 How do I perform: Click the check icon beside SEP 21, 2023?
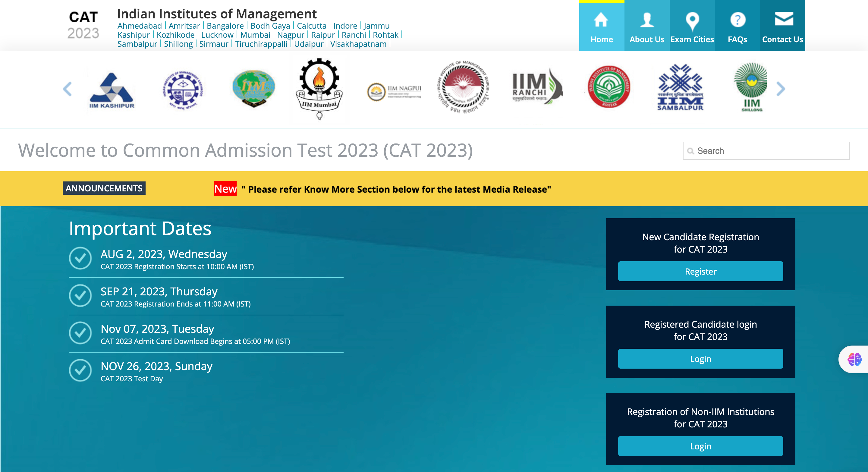80,295
